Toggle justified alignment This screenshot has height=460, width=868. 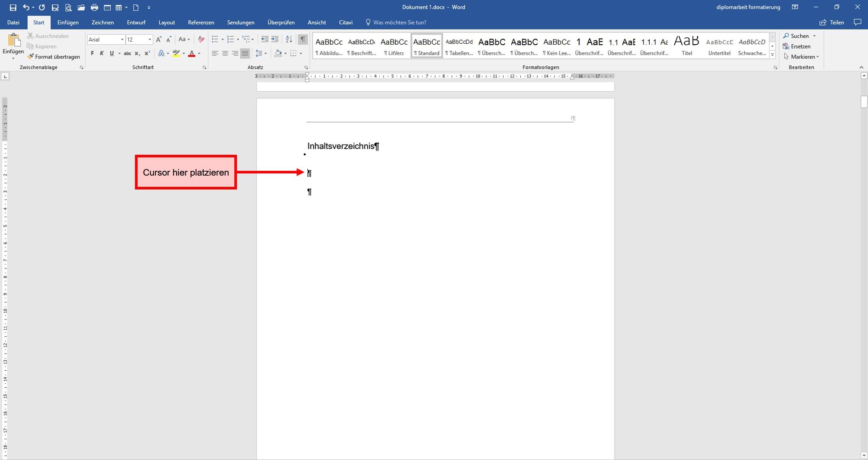245,53
